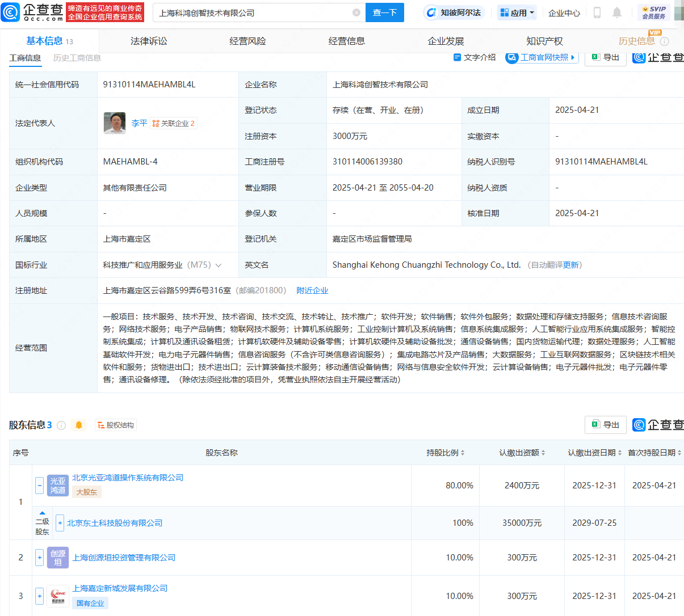Expand 上海创源垣投资管理 shareholder row

40,558
